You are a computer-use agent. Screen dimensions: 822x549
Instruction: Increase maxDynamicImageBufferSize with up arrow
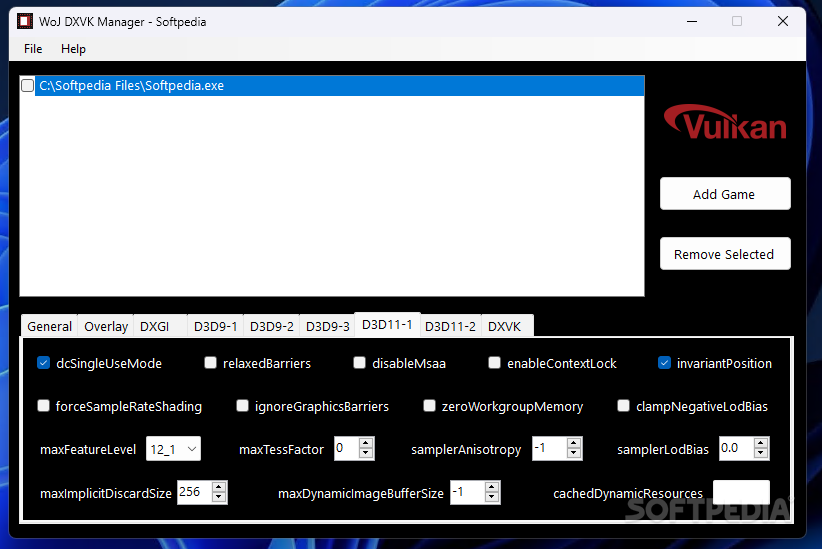(x=492, y=488)
